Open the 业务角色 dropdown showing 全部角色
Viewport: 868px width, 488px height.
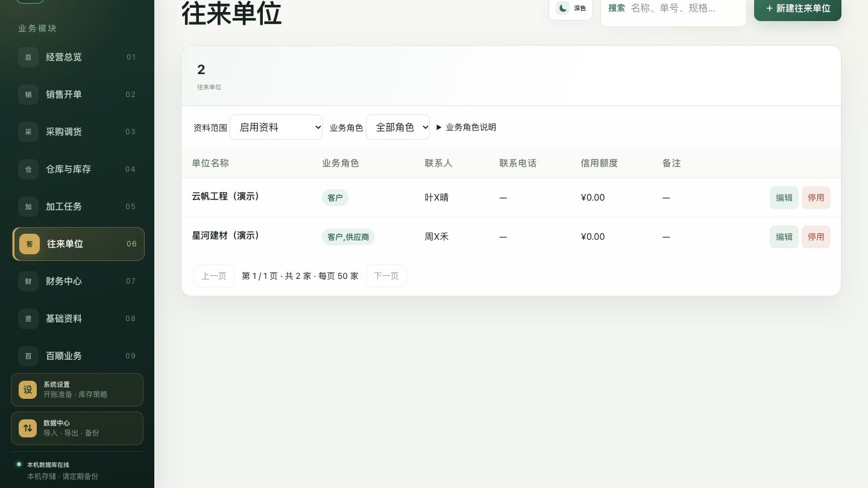[398, 127]
